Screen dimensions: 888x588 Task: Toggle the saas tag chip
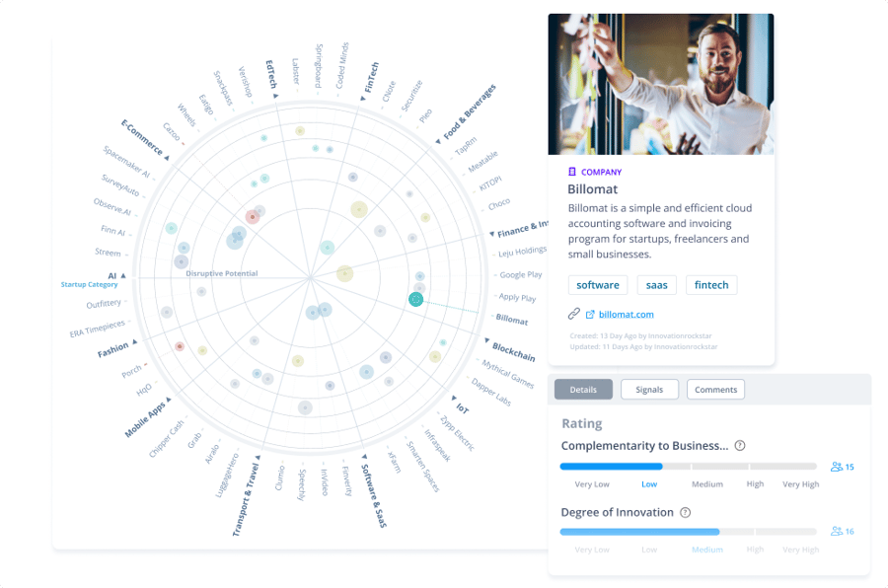[656, 285]
